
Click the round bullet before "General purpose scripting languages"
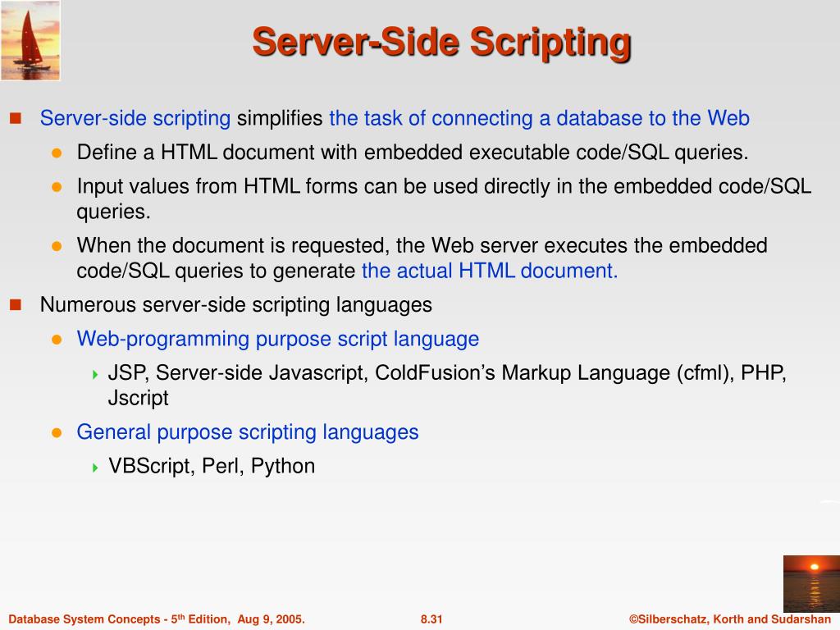(57, 433)
